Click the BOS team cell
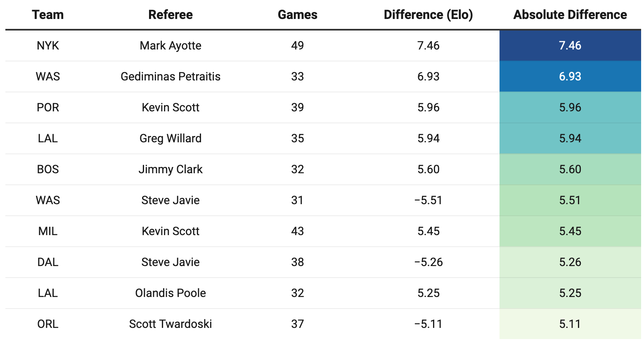Viewport: 644px width, 344px height. (x=48, y=169)
